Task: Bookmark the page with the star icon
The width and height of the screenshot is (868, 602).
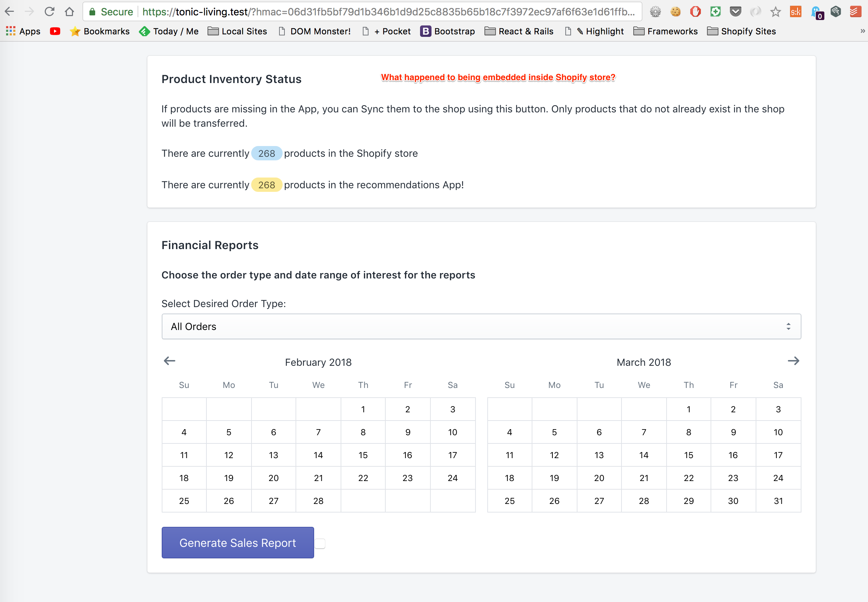Action: coord(775,12)
